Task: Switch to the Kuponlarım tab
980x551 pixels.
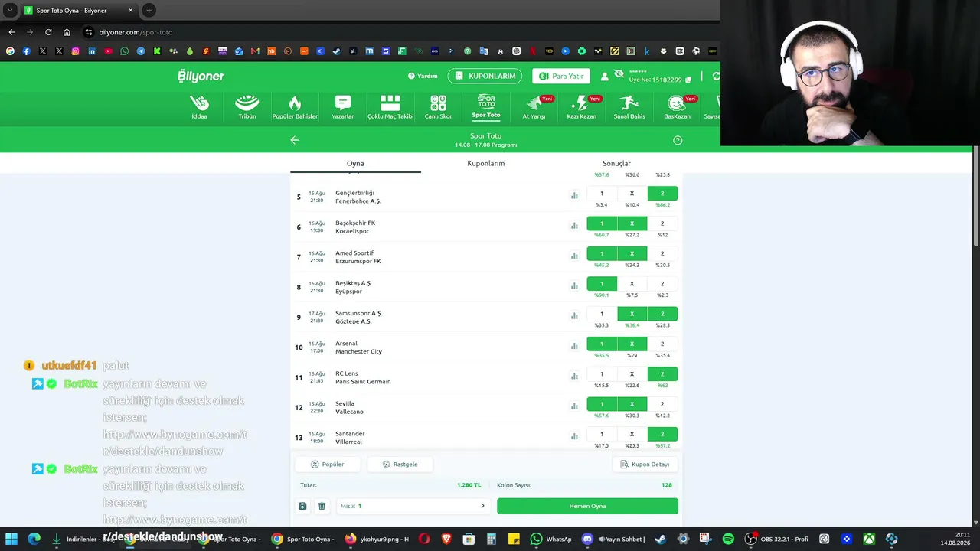Action: tap(486, 163)
